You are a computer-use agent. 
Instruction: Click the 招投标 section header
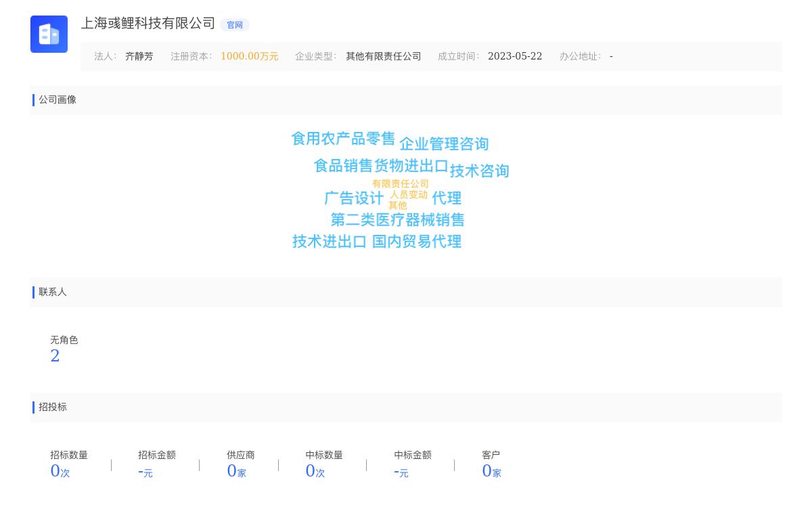pyautogui.click(x=406, y=407)
